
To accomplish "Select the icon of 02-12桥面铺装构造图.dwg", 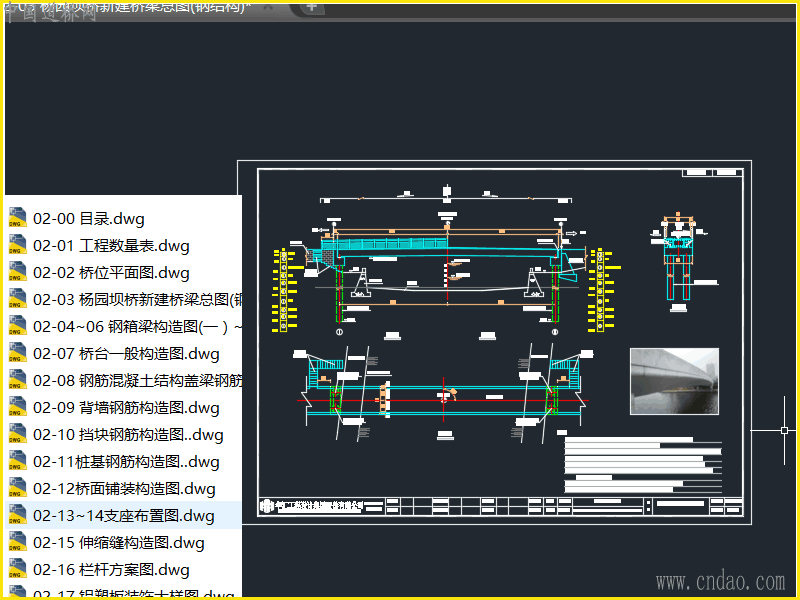I will click(x=17, y=488).
